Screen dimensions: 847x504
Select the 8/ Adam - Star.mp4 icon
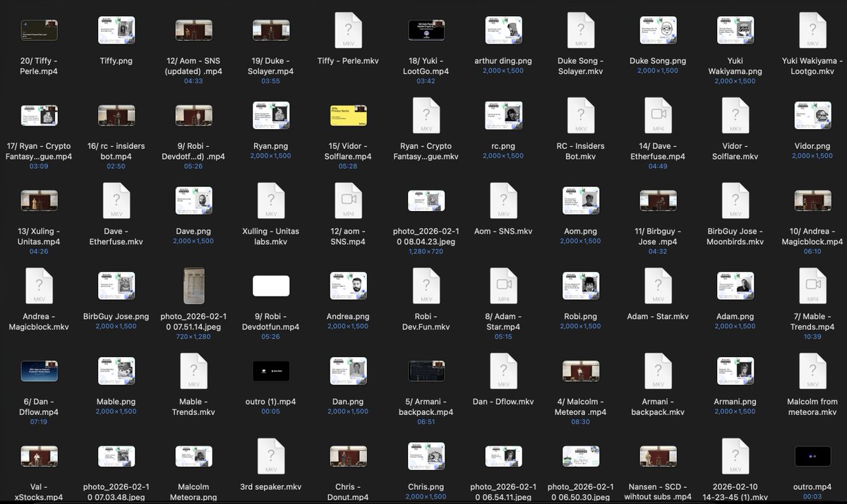coord(503,286)
